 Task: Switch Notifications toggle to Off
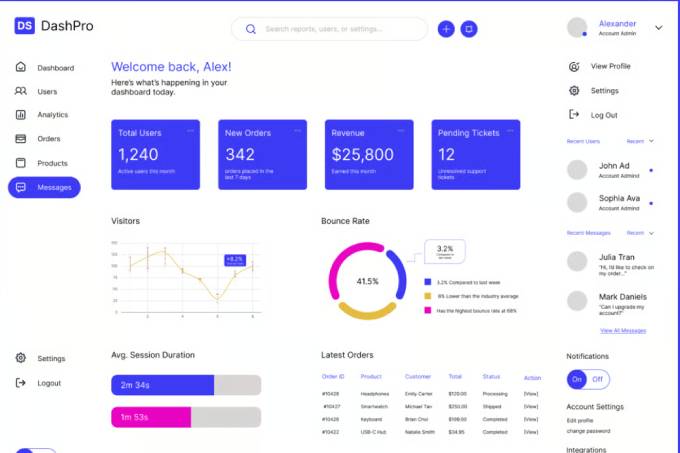click(x=598, y=379)
